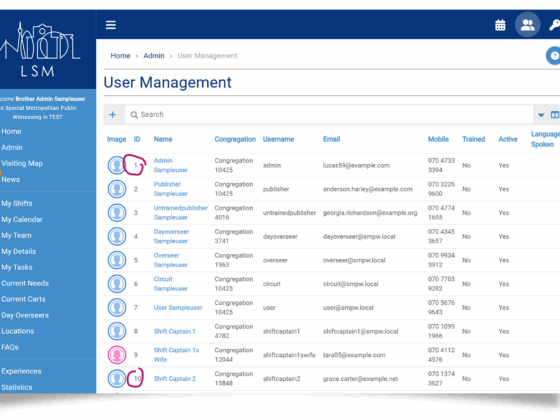Viewport: 560px width, 420px height.
Task: Select email lucas59@example.com
Action: click(x=356, y=165)
